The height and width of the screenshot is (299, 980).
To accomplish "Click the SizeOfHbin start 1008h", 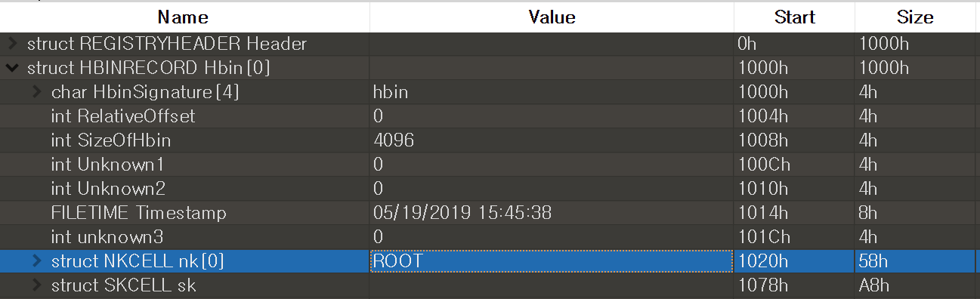I will (762, 140).
